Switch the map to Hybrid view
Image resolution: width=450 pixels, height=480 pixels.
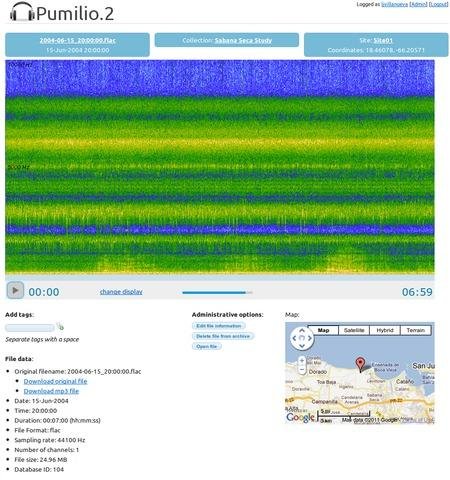385,330
